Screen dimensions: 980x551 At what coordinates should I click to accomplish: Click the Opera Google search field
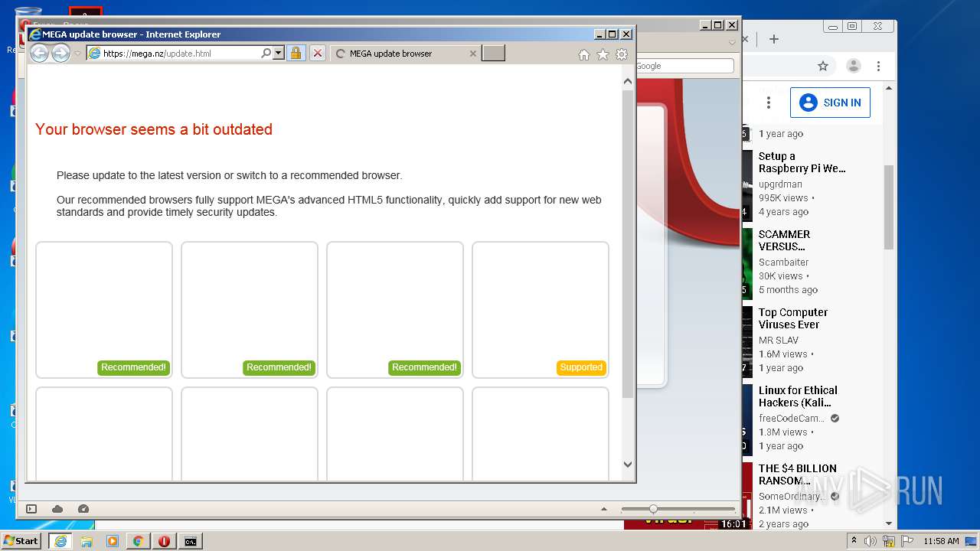pyautogui.click(x=683, y=66)
